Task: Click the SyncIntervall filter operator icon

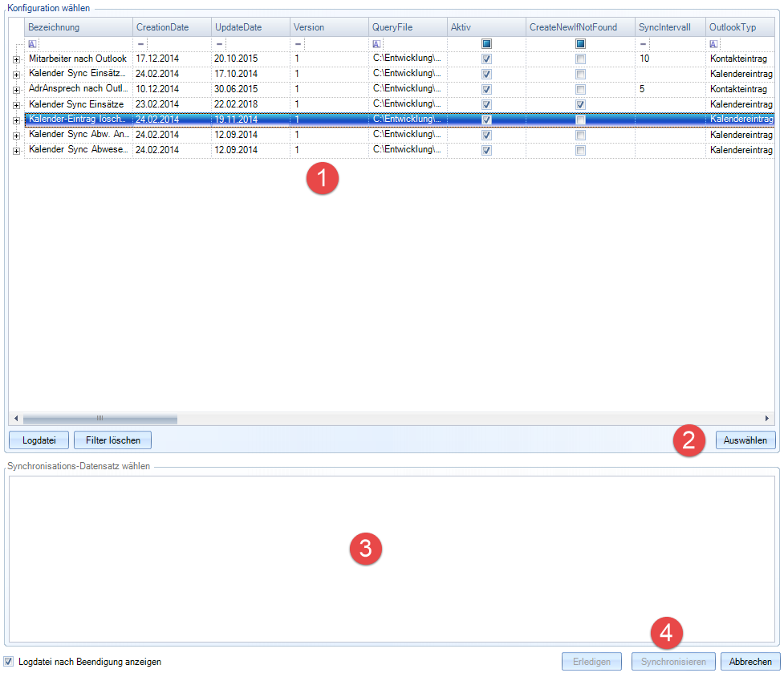Action: pyautogui.click(x=644, y=44)
